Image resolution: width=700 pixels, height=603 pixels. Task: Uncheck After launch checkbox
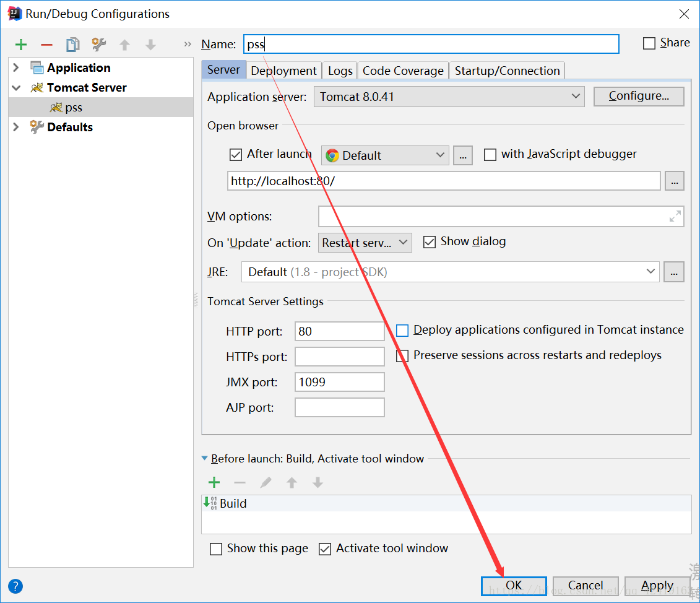[236, 155]
